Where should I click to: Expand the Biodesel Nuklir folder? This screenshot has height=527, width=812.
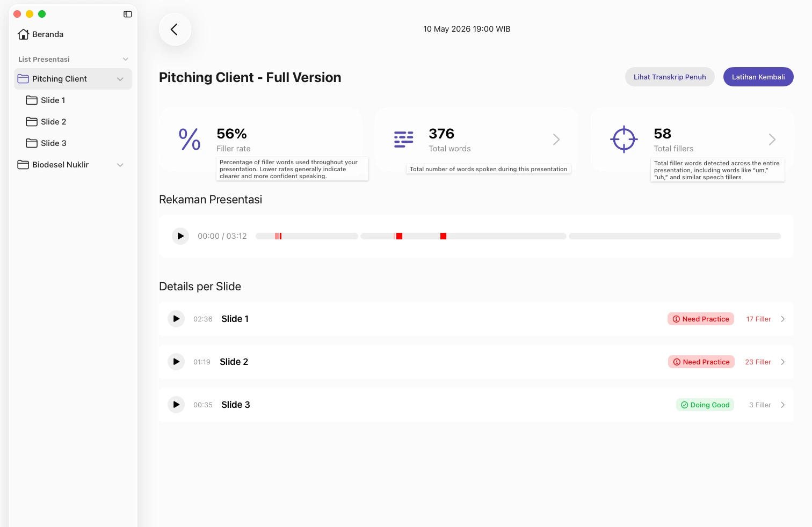120,165
